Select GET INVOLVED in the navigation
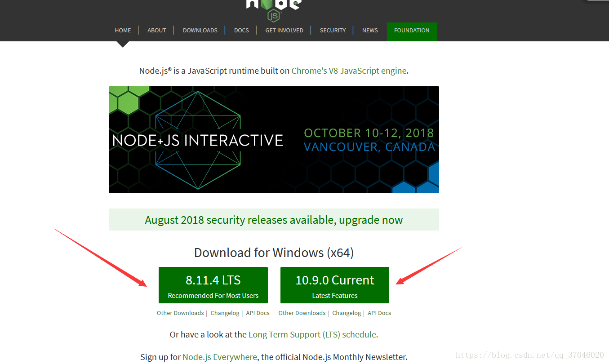 click(x=284, y=31)
